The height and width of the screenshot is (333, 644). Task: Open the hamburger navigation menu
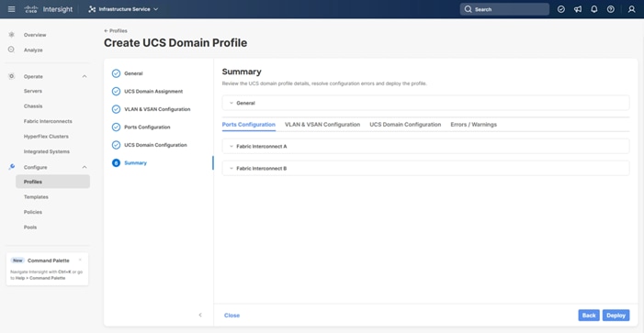[12, 9]
